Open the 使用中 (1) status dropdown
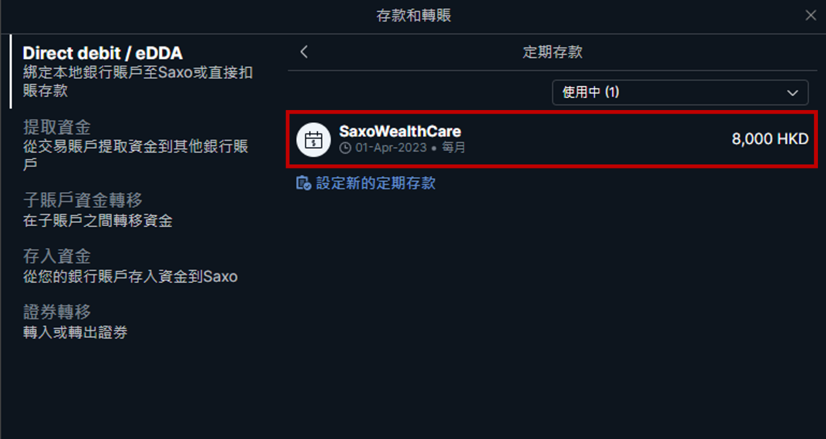The image size is (826, 439). 680,93
